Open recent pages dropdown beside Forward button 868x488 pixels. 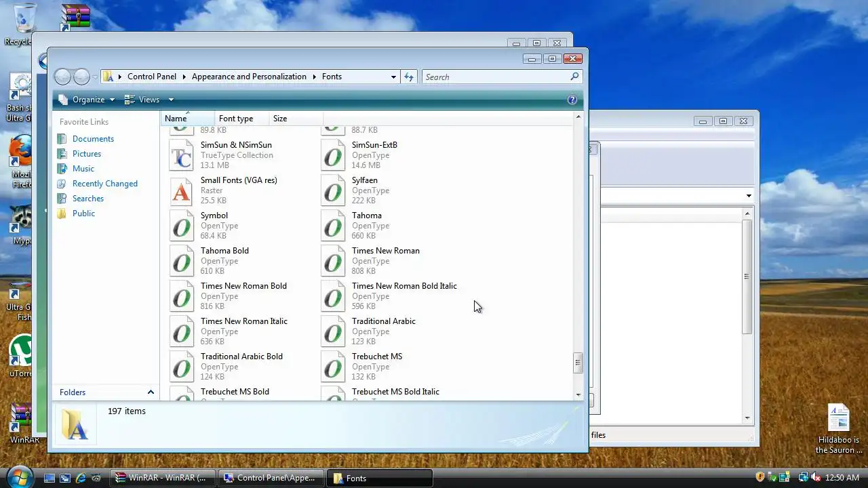pos(95,77)
